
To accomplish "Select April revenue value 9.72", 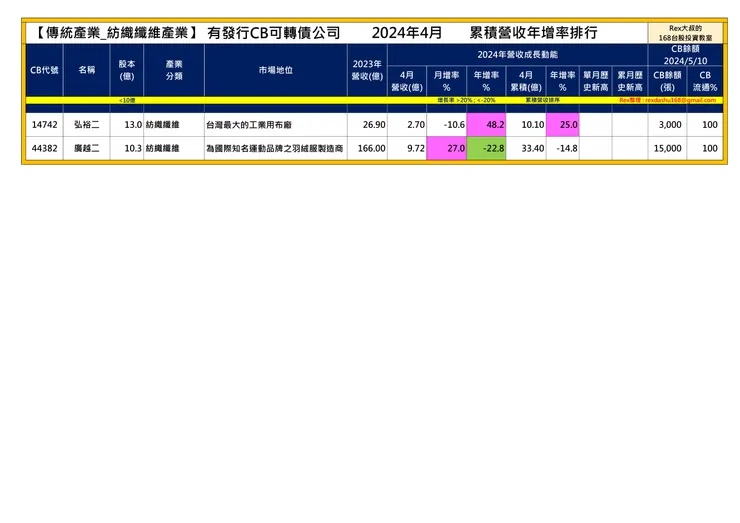I will pyautogui.click(x=416, y=148).
